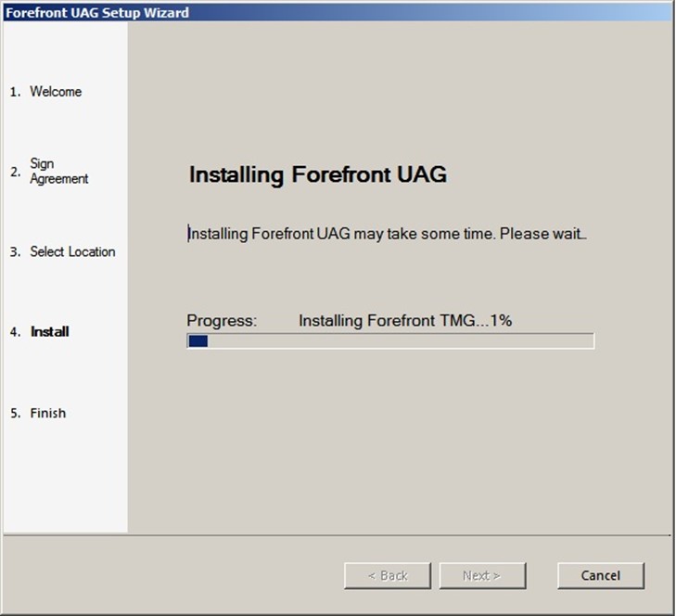The width and height of the screenshot is (676, 616).
Task: Select the Select Location step
Action: (72, 251)
